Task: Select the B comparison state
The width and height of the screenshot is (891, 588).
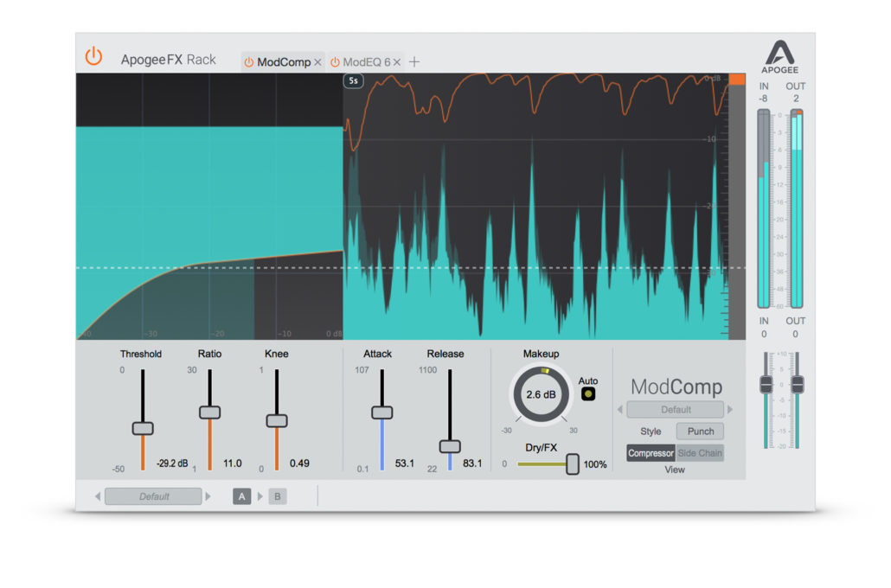Action: pyautogui.click(x=278, y=496)
